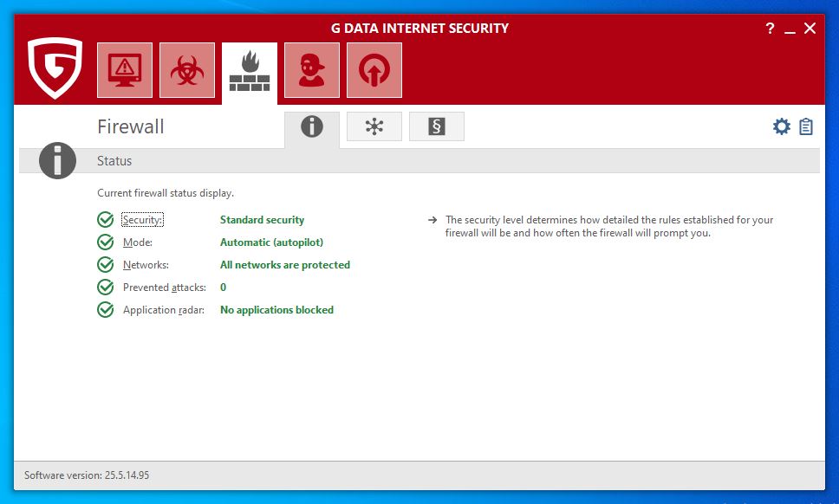Open the Security Center monitor icon
839x504 pixels.
125,70
